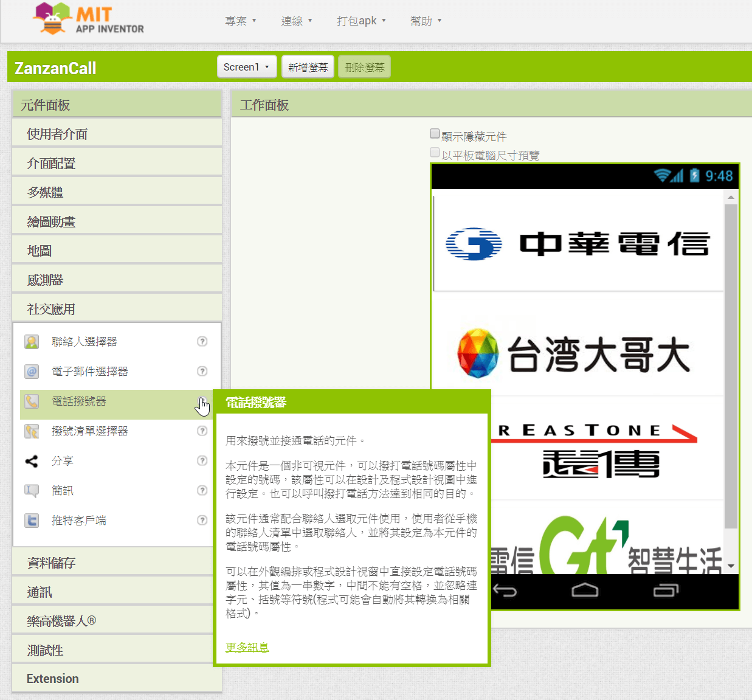Click the 中華電信 logo image in preview
752x700 pixels.
578,243
